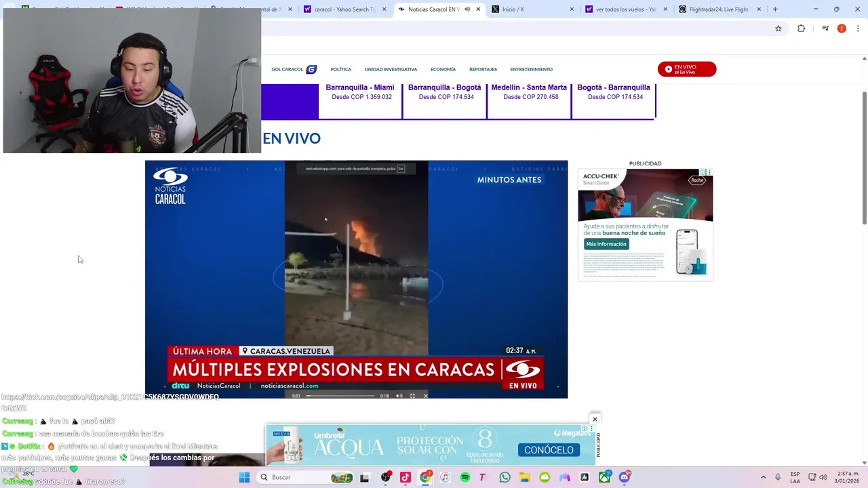Show hidden system tray icons
This screenshot has width=868, height=488.
coord(763,477)
